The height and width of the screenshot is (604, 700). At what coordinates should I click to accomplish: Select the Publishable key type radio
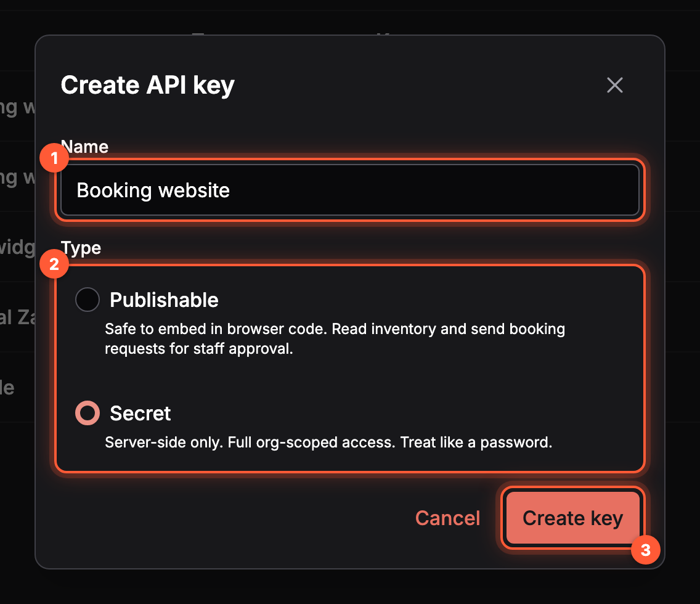[87, 300]
